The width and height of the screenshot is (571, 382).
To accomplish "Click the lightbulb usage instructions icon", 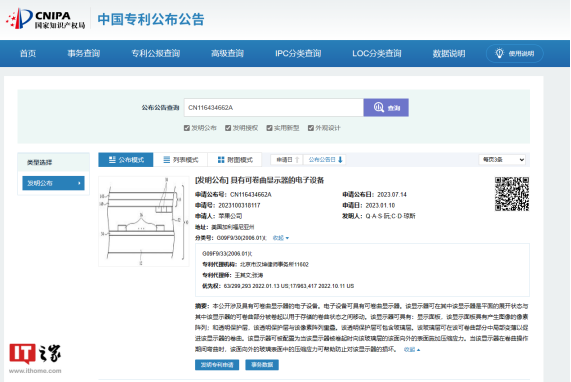I will coord(499,53).
